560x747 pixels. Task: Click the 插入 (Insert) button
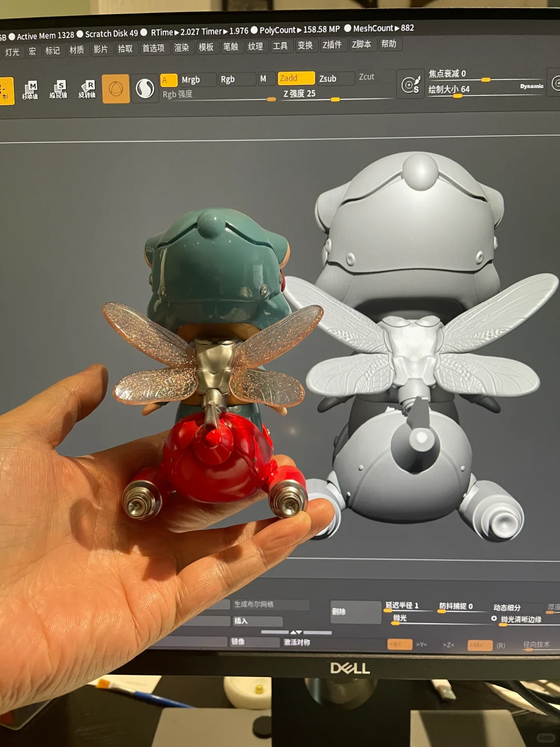tap(258, 621)
